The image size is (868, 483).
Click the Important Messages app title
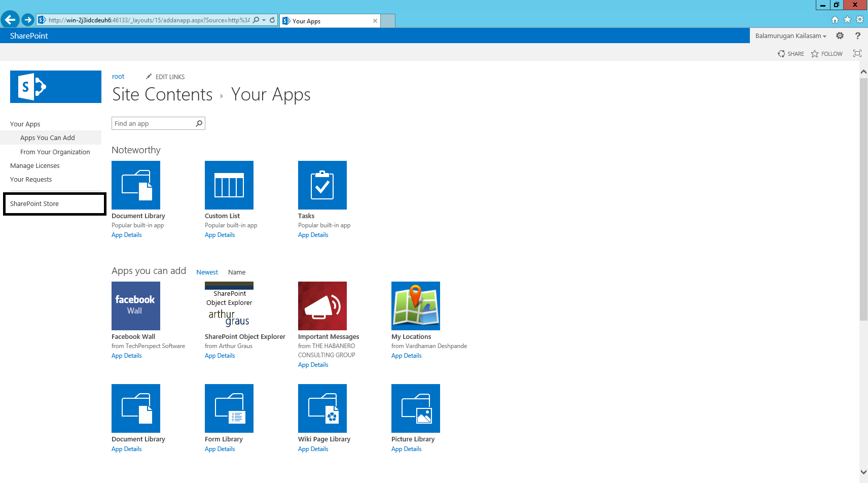[329, 336]
